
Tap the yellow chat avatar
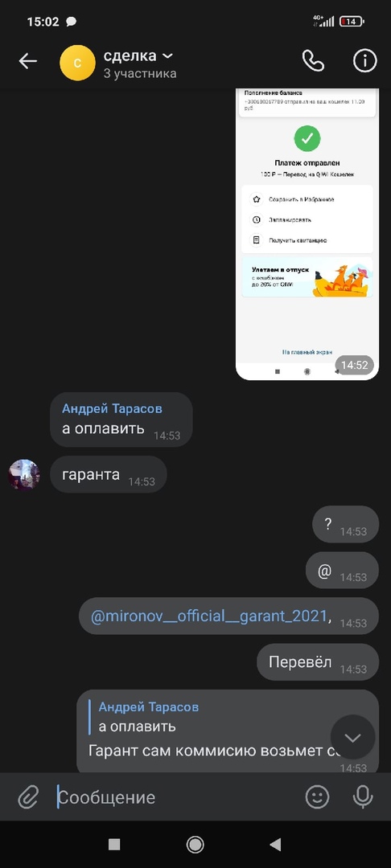point(77,63)
